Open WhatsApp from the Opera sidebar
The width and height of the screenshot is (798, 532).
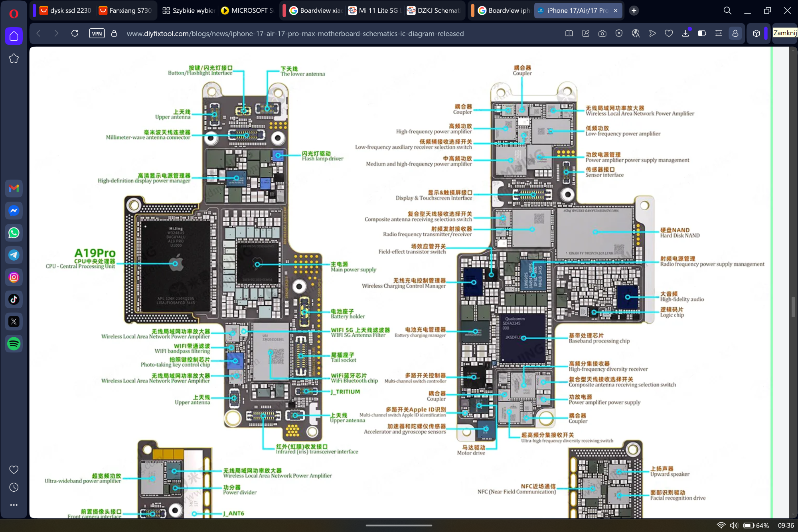[x=14, y=233]
